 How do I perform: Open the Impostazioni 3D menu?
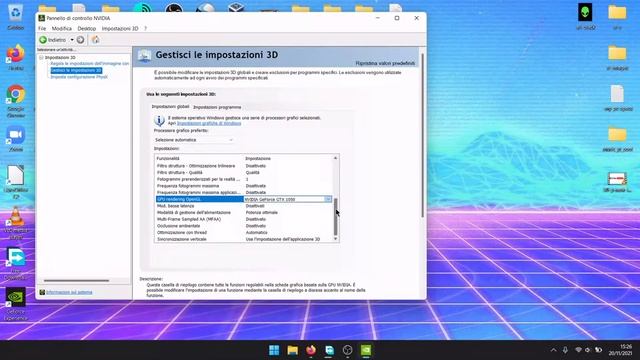pos(120,29)
